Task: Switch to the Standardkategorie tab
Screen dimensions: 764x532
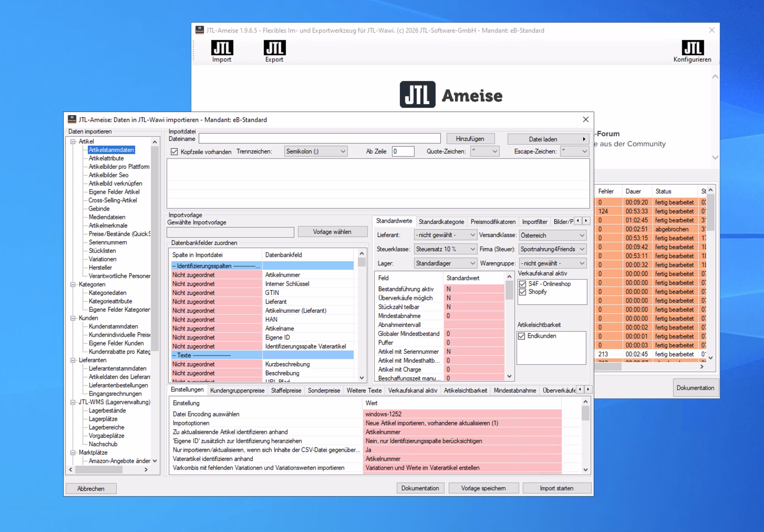Action: coord(441,222)
